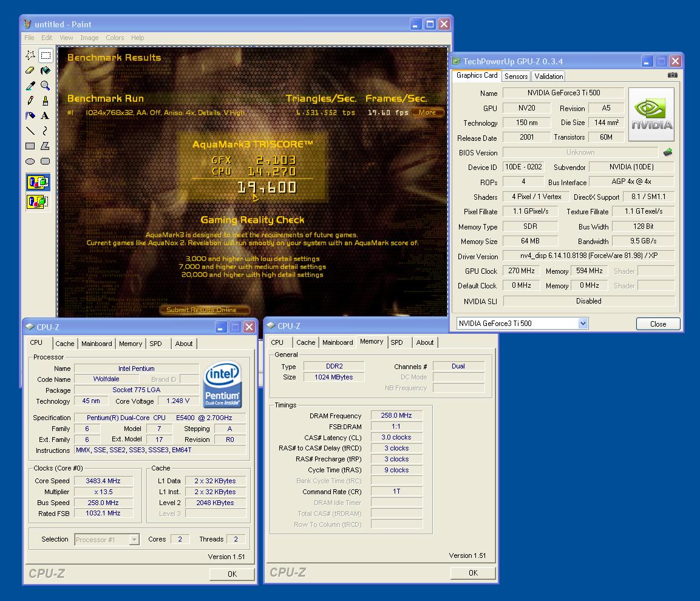Open the View menu in Paint
Screen dimensions: 700x601
pos(67,38)
